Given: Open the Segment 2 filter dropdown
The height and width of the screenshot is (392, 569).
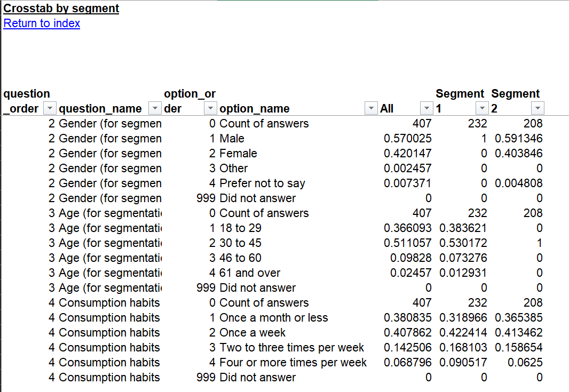Looking at the screenshot, I should pos(538,109).
